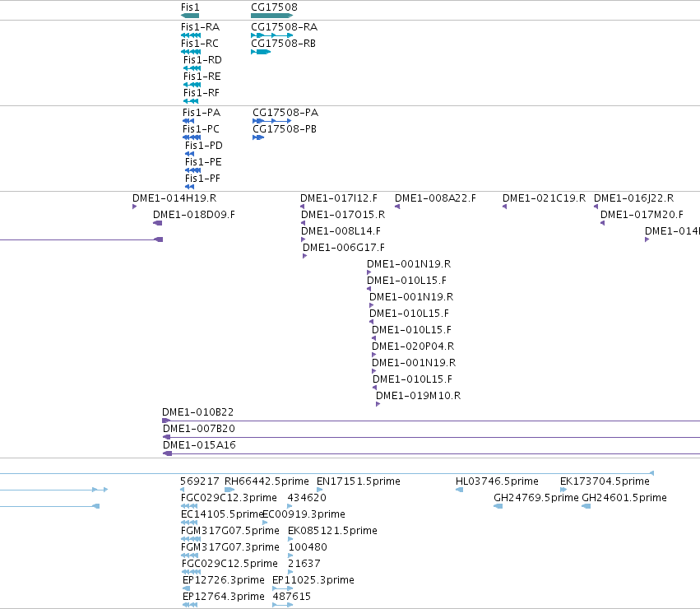
Task: Open EST GH24601.5prime
Action: (624, 498)
